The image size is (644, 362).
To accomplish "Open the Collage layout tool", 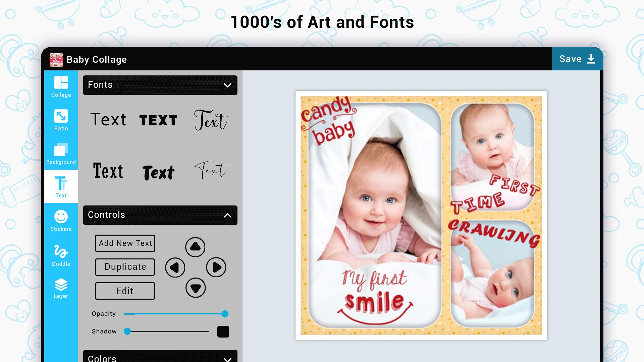I will (61, 86).
